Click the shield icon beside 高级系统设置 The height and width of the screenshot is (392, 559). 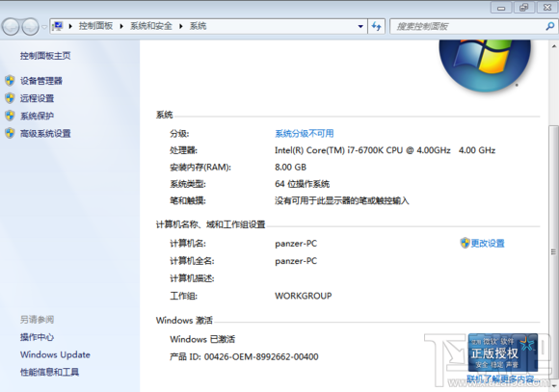10,133
